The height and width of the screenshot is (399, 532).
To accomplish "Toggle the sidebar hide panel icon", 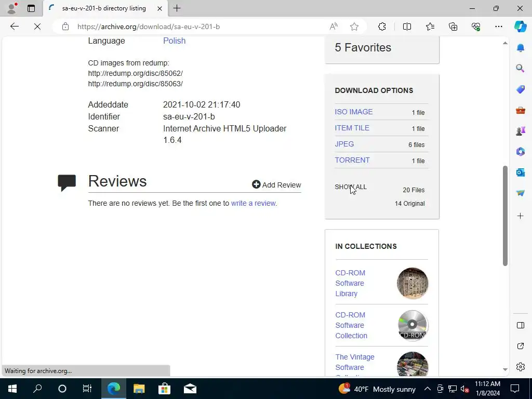I will (x=521, y=325).
